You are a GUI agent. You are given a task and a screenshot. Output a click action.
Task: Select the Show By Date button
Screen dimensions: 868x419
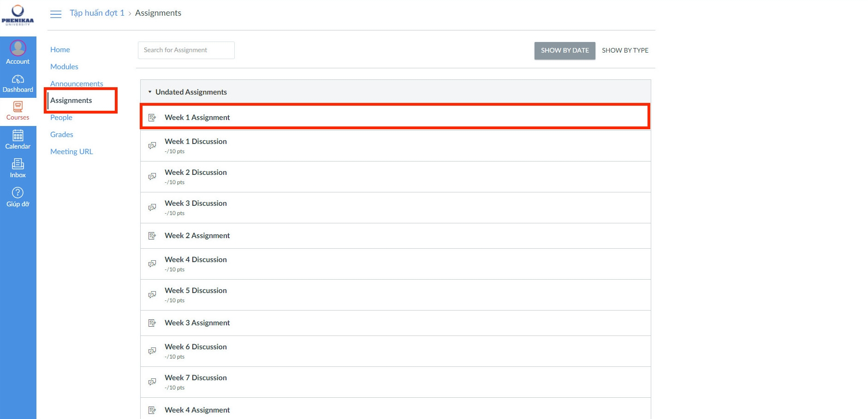coord(565,50)
